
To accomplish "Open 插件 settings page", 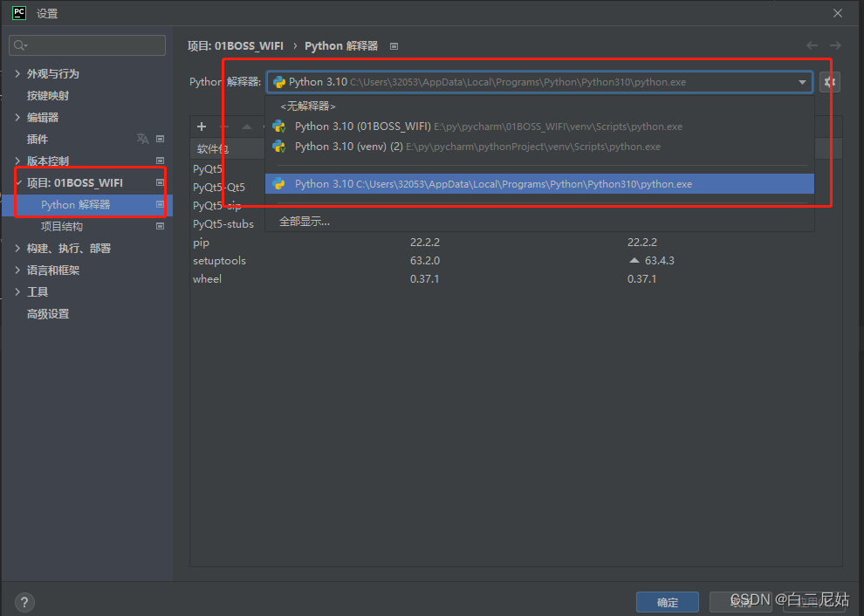I will coord(38,140).
